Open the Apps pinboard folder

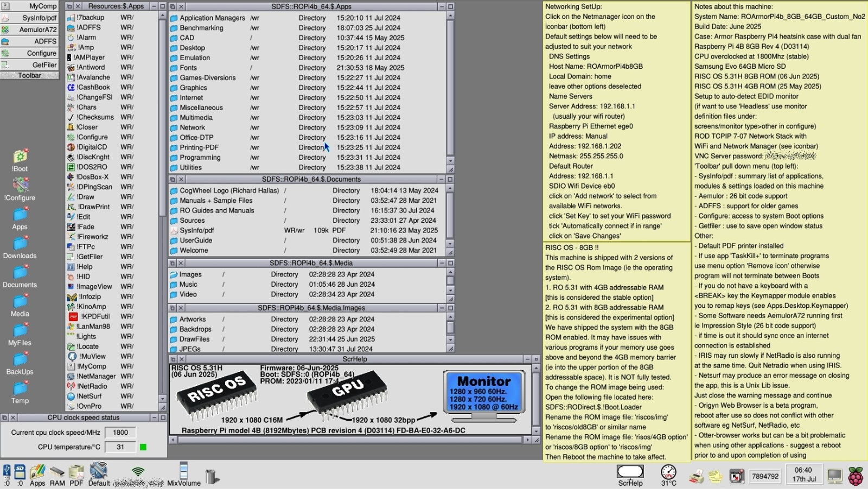[x=20, y=218]
